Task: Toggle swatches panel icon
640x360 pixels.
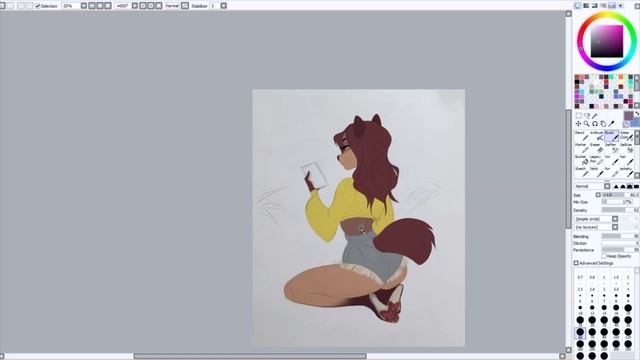Action: (x=612, y=6)
